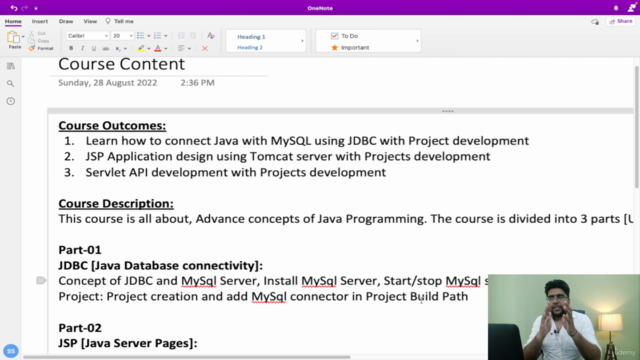Apply the red font color
The height and width of the screenshot is (360, 640).
tap(158, 48)
